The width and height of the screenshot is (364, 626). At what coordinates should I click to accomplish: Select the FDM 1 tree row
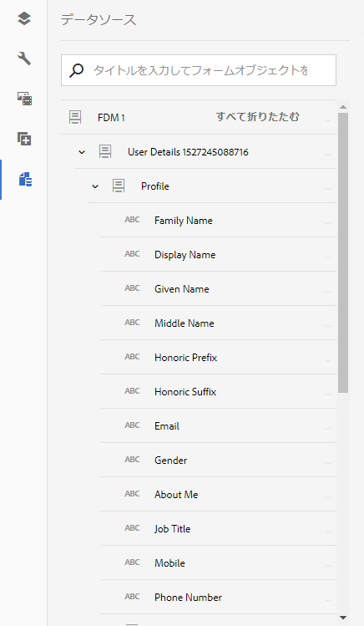199,117
